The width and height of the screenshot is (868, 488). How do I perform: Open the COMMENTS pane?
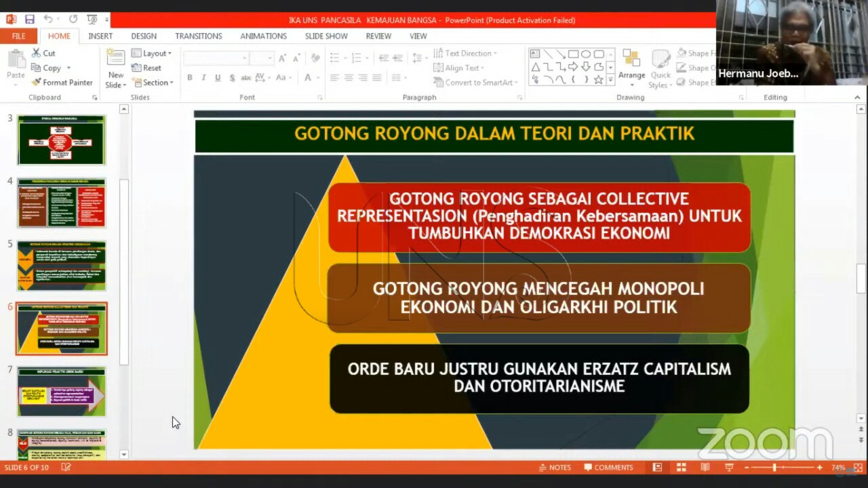(x=608, y=468)
